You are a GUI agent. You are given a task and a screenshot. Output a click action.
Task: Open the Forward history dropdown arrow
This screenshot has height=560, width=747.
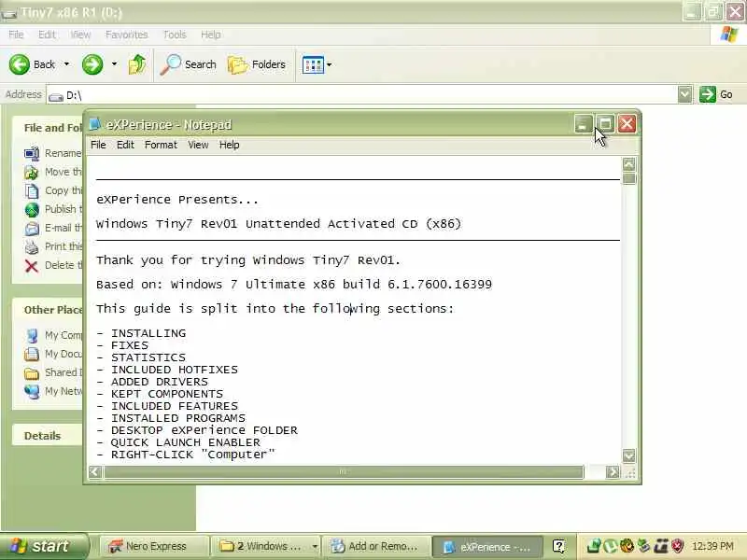114,64
